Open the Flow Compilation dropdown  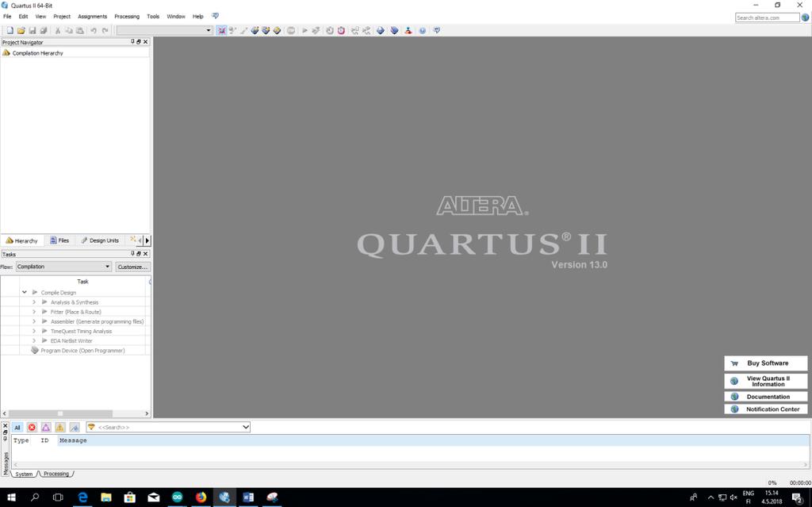(63, 267)
